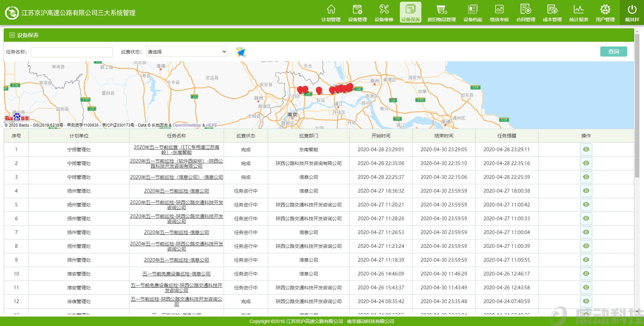644x326 pixels.
Task: View details of row 4 via eye icon
Action: click(586, 191)
